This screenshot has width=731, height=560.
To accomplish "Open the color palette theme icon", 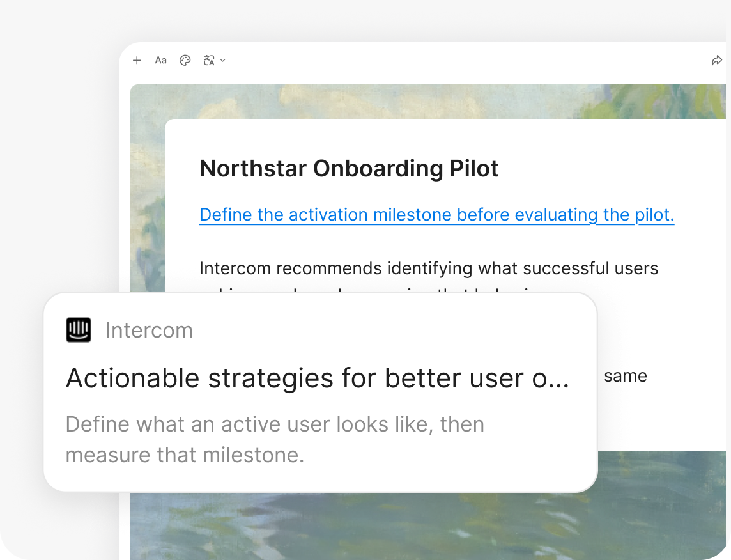I will click(185, 60).
